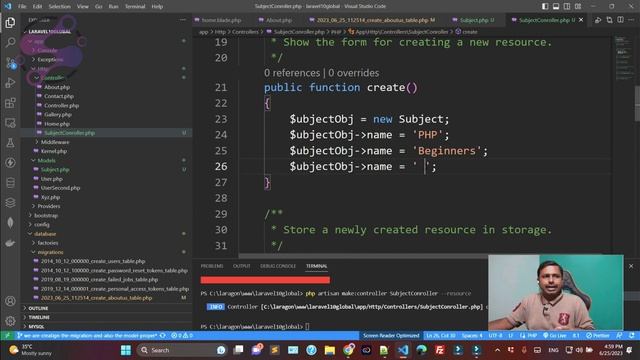The height and width of the screenshot is (360, 640).
Task: Expand the Exceptions folder
Action: point(50,60)
